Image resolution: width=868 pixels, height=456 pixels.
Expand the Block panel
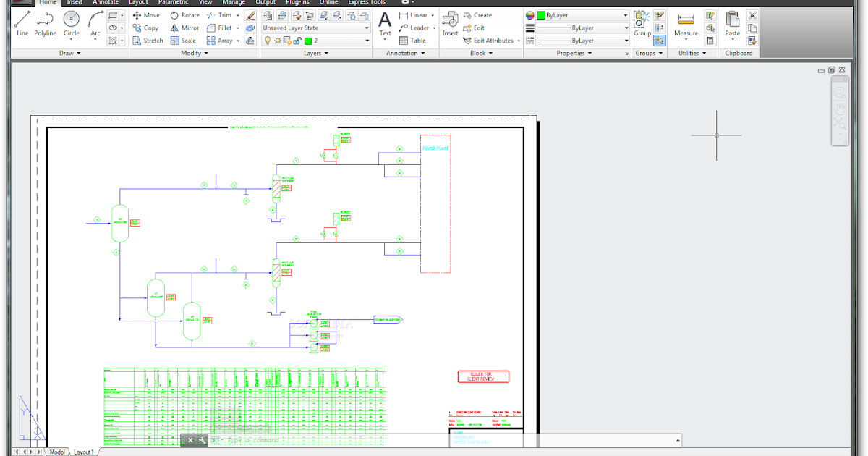481,53
